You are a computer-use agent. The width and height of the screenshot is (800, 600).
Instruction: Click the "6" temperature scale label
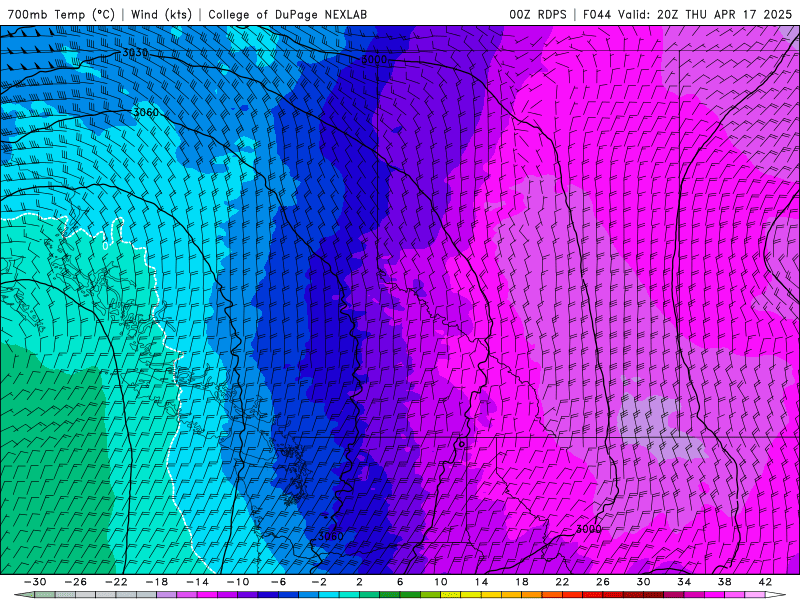400,582
